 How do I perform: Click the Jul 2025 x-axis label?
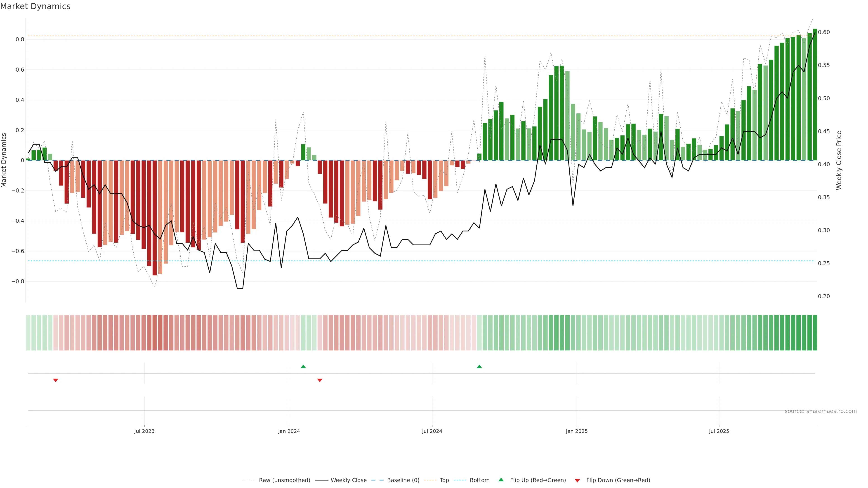coord(719,431)
